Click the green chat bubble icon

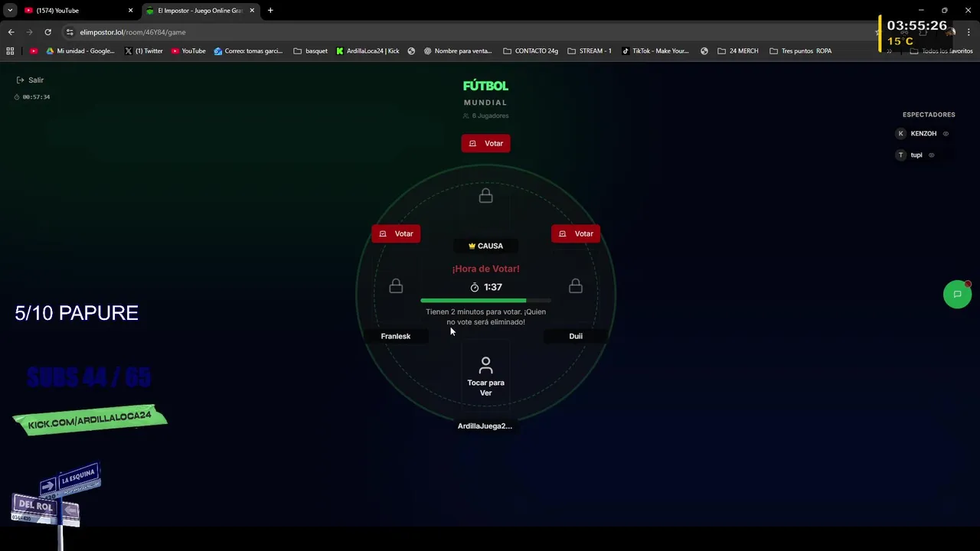957,295
